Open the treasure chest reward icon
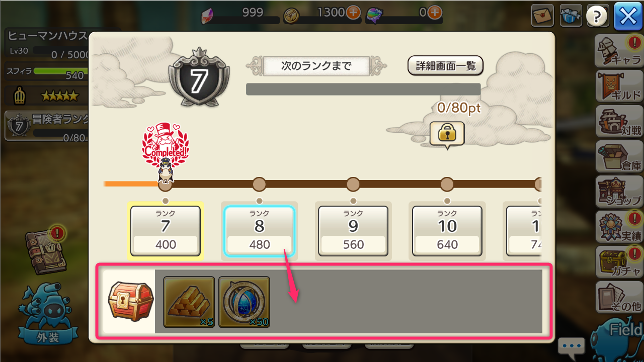644x362 pixels. [131, 302]
